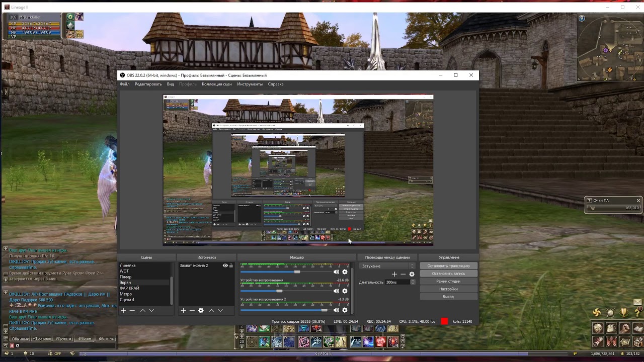Add a new source in Источники panel

[183, 310]
